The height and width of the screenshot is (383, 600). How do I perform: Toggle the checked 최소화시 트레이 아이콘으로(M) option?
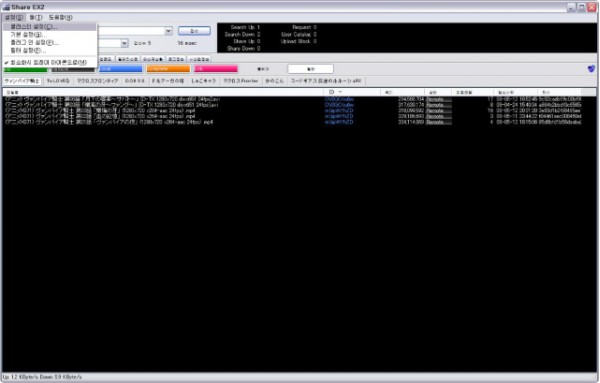tap(49, 62)
